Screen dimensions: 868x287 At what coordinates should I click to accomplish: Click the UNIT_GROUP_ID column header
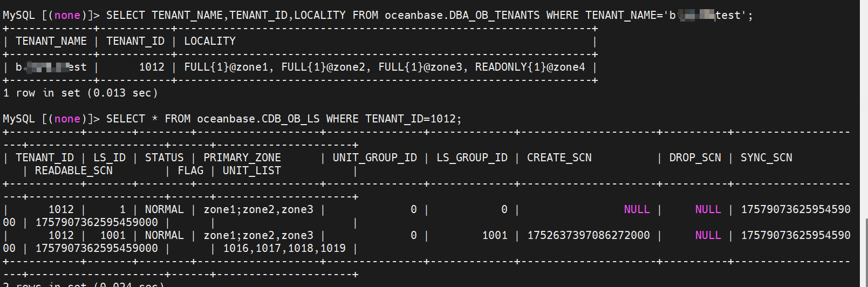pyautogui.click(x=375, y=158)
